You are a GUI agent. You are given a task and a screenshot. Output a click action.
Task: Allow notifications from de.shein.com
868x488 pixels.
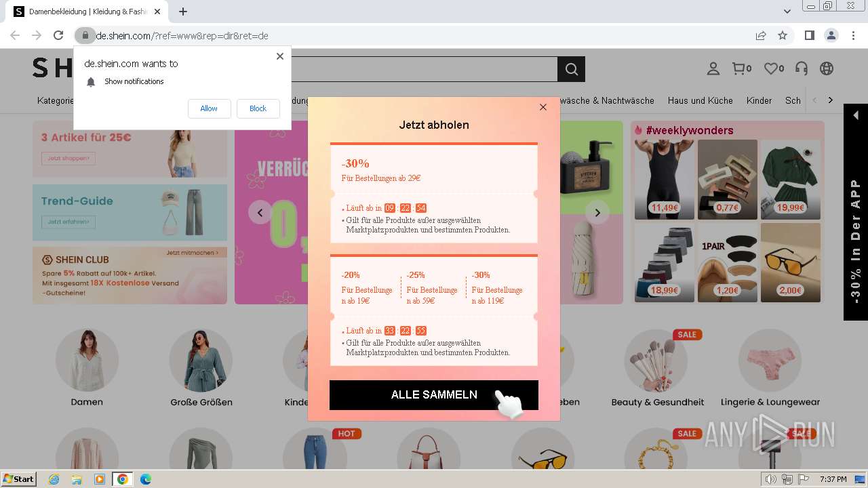pyautogui.click(x=209, y=108)
